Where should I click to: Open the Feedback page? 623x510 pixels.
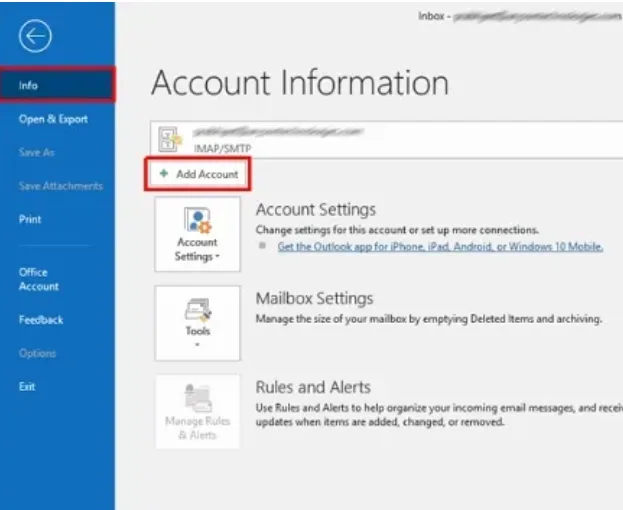41,320
